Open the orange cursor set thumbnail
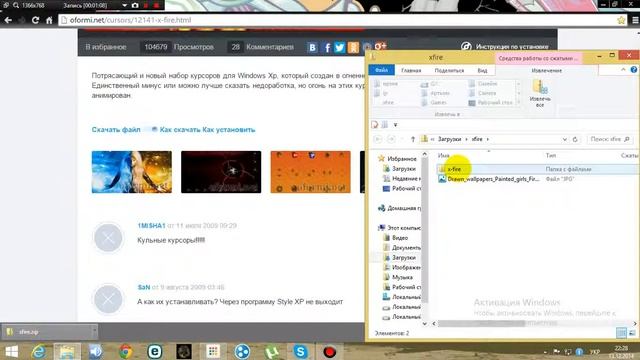This screenshot has width=640, height=360. coord(310,172)
